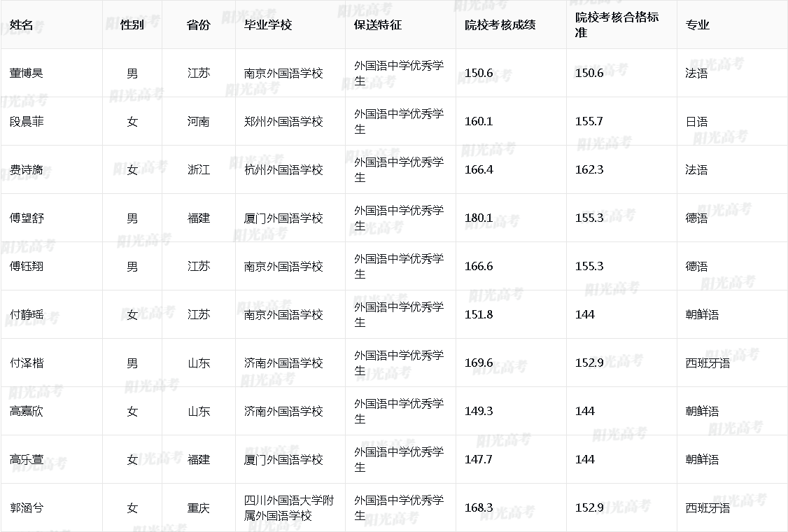Click the 省份 column header
This screenshot has height=532, width=788.
[199, 24]
